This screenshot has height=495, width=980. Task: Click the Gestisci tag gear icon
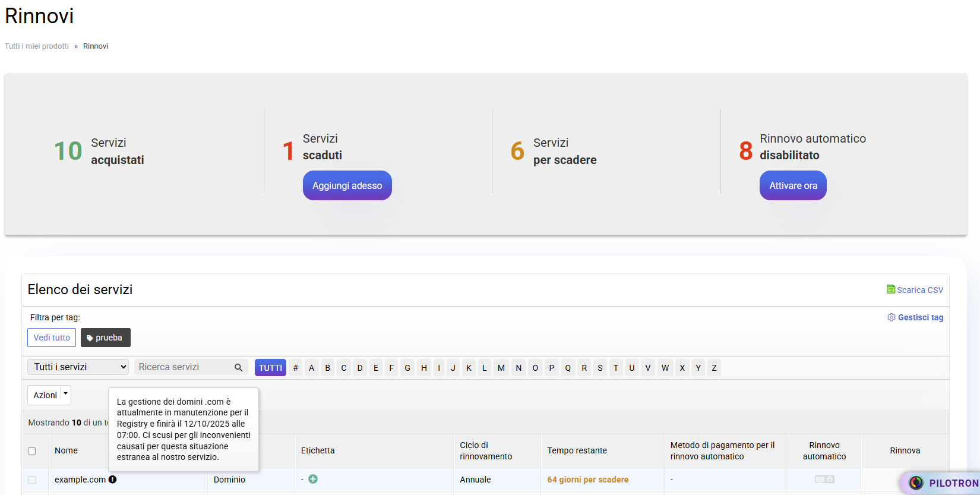tap(891, 317)
